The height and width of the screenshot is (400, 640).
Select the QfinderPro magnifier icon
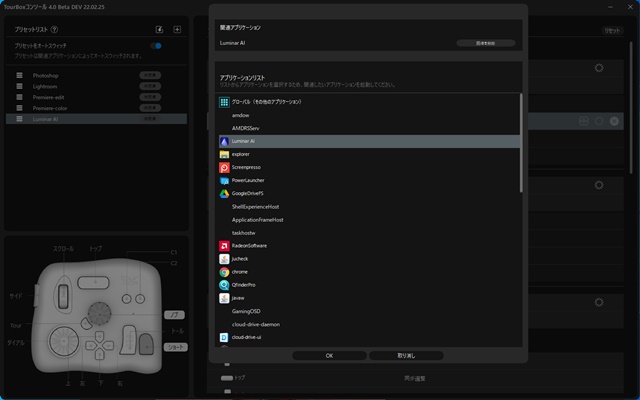pyautogui.click(x=224, y=285)
